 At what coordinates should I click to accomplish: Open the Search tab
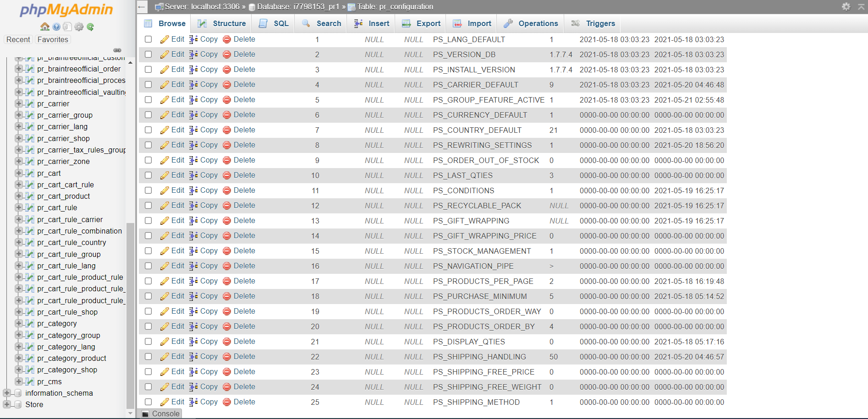321,23
